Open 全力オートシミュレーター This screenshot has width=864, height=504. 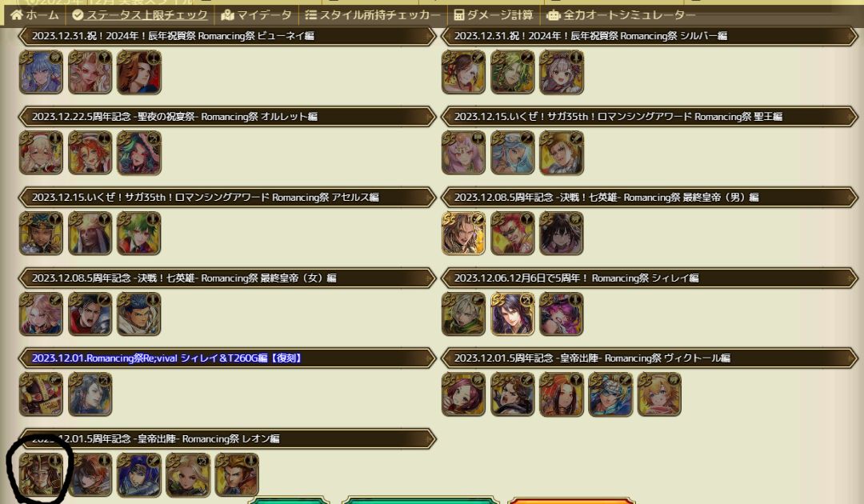click(x=621, y=15)
